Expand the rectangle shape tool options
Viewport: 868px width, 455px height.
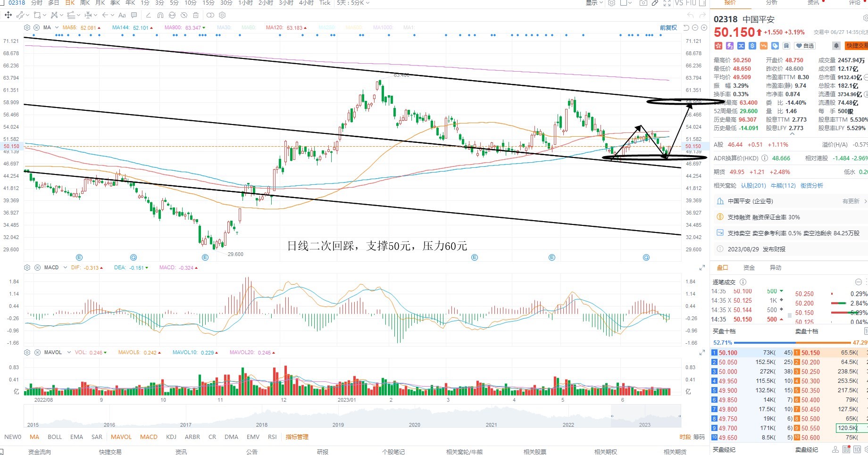[x=45, y=15]
